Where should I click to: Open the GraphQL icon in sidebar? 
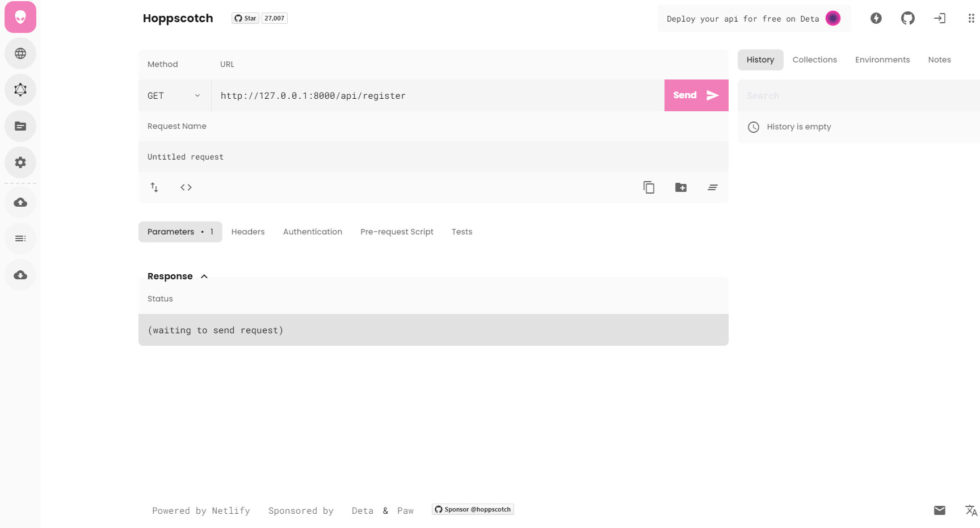point(20,90)
